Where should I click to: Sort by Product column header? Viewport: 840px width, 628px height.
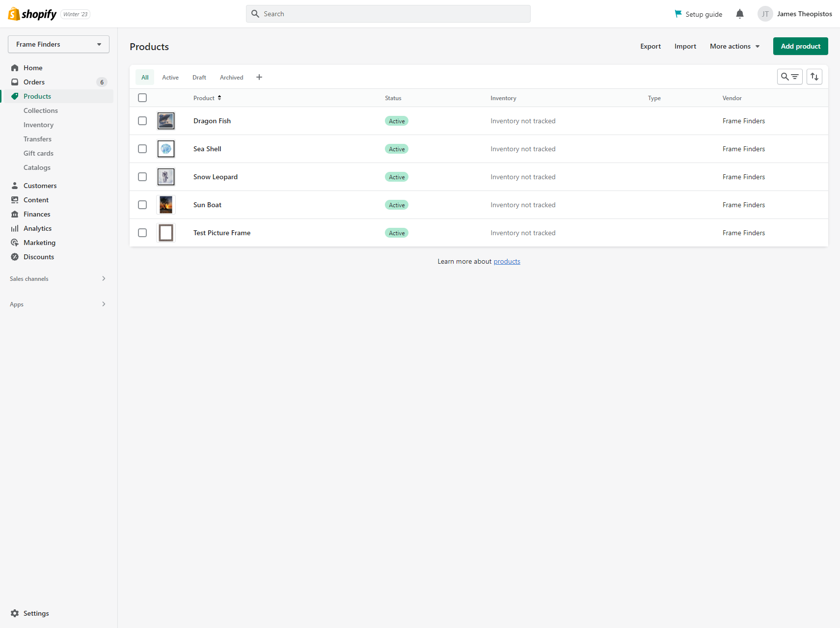[x=207, y=98]
